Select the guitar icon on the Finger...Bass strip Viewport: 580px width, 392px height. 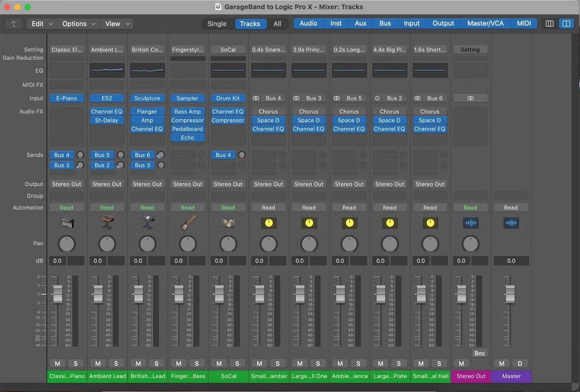(x=188, y=223)
